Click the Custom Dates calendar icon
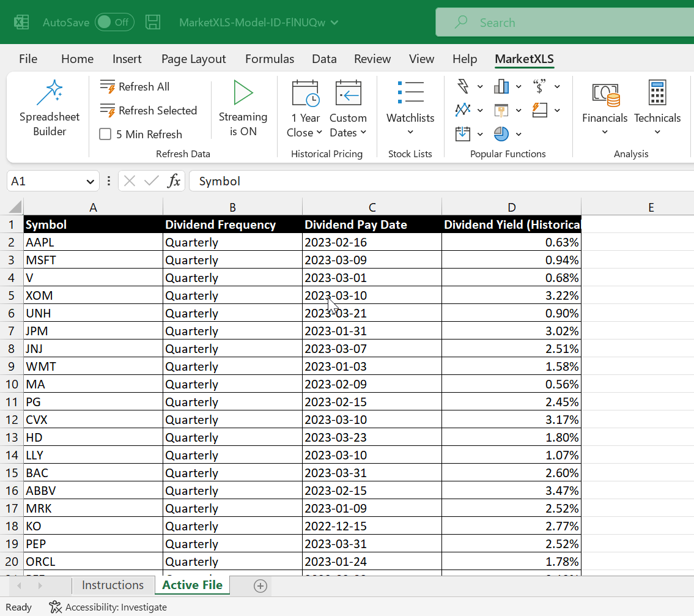694x616 pixels. click(349, 93)
